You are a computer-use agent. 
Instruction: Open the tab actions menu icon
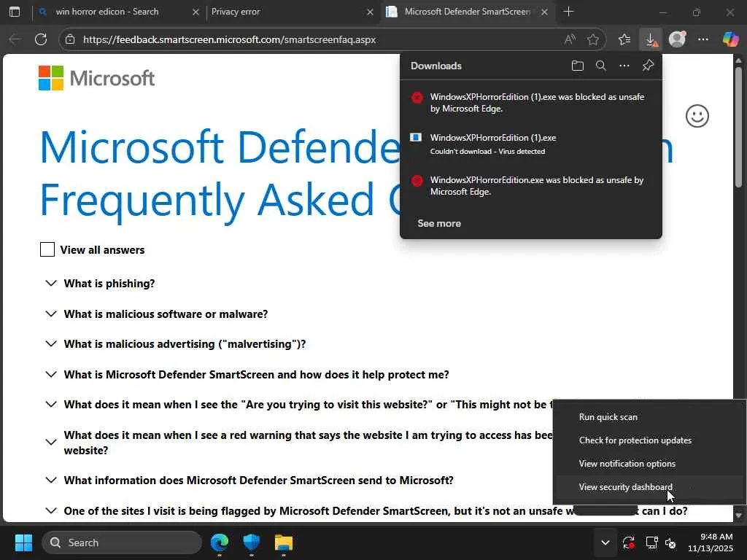click(x=15, y=12)
